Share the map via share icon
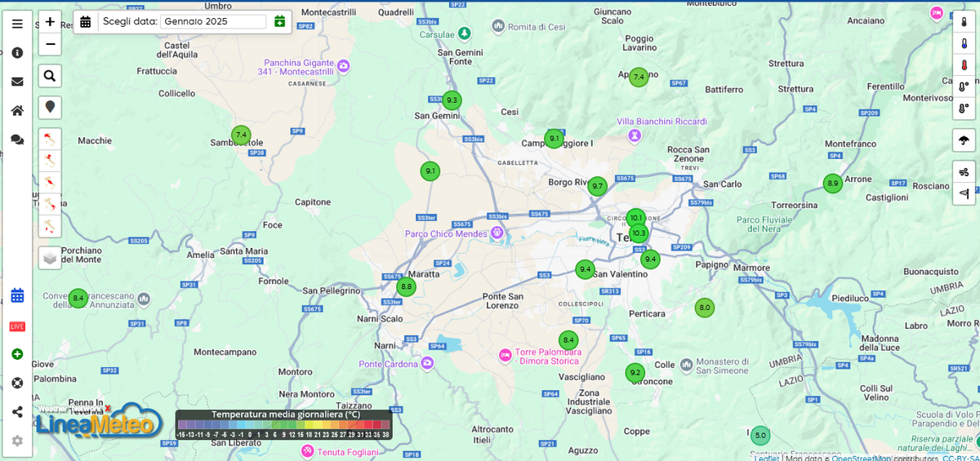980x461 pixels. (17, 412)
